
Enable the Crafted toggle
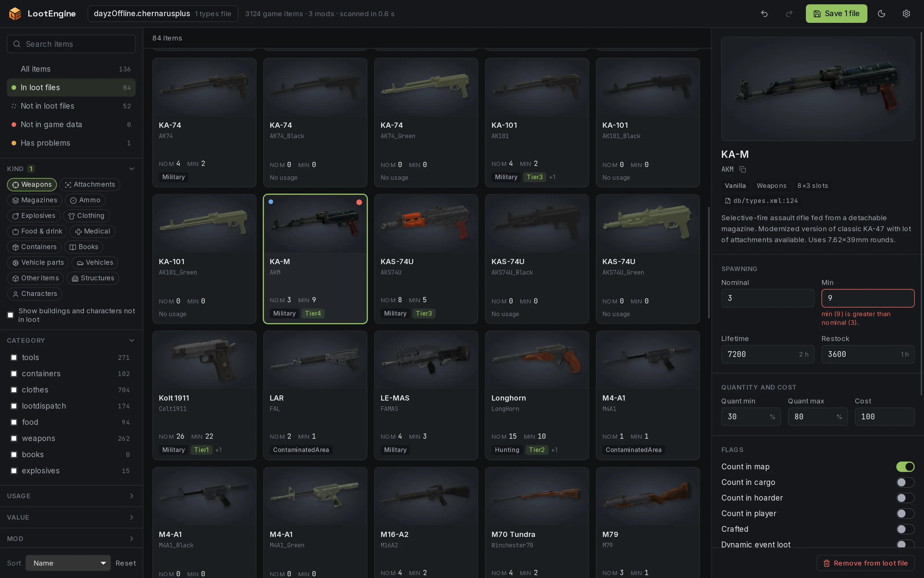905,529
